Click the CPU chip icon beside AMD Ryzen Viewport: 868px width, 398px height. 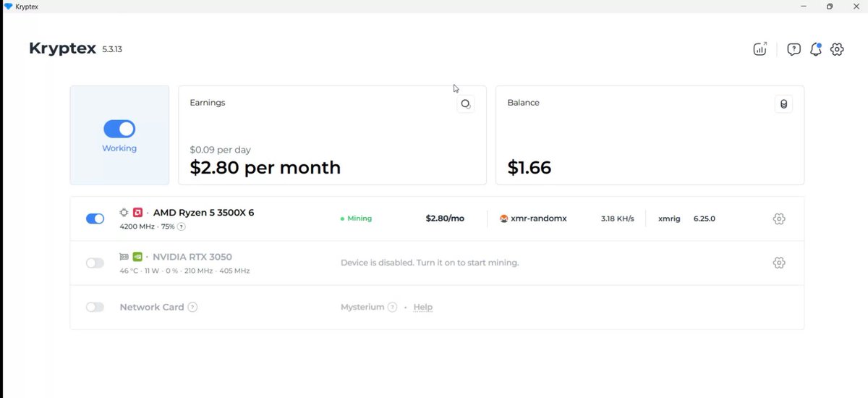pyautogui.click(x=124, y=213)
